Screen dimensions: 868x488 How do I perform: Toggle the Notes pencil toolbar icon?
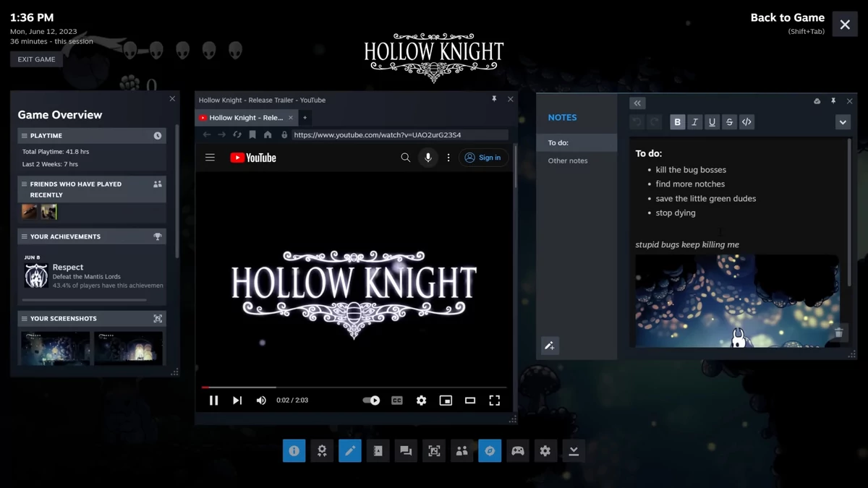coord(350,450)
